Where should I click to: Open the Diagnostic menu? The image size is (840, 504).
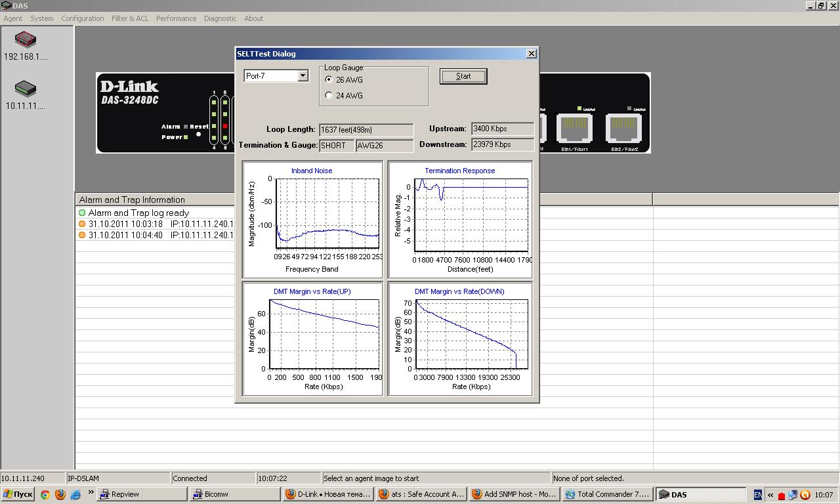coord(220,18)
